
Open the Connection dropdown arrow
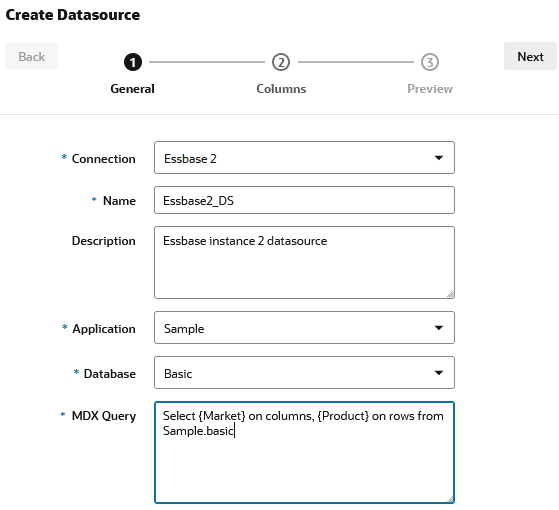(439, 158)
